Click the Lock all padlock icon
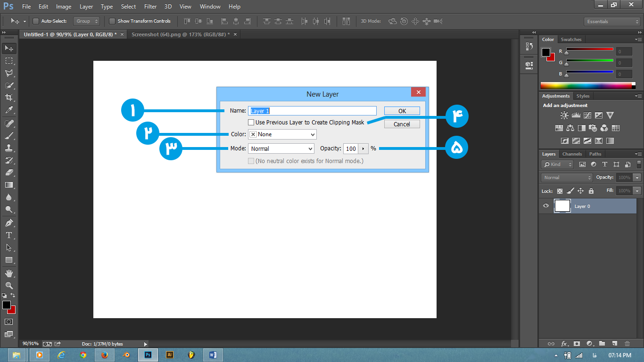The height and width of the screenshot is (362, 644). coord(591,191)
